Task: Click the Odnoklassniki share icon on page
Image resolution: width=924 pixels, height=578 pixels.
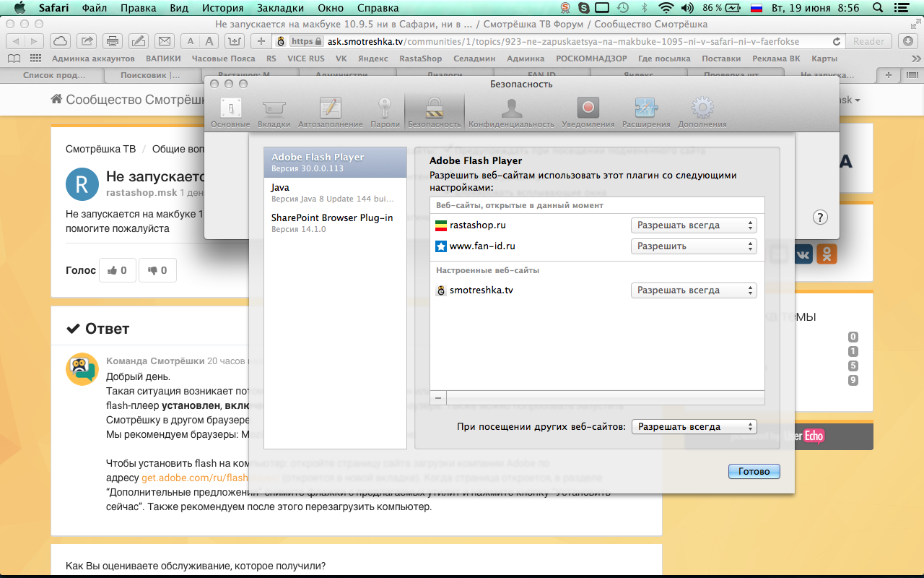Action: tap(827, 254)
